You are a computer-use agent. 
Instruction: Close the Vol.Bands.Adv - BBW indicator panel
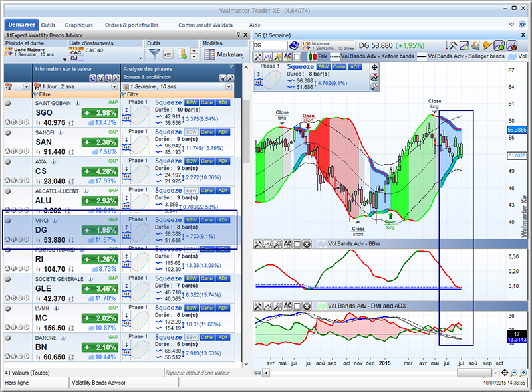point(307,244)
